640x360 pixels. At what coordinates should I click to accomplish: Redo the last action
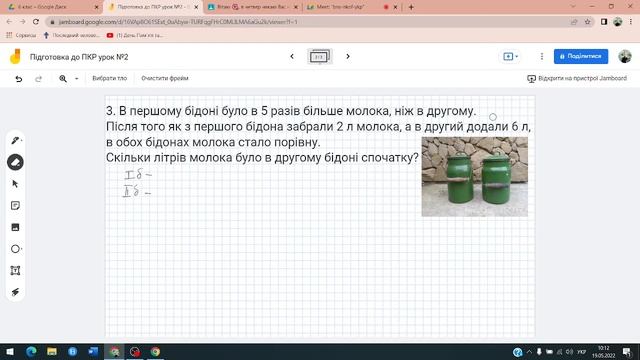click(x=38, y=78)
